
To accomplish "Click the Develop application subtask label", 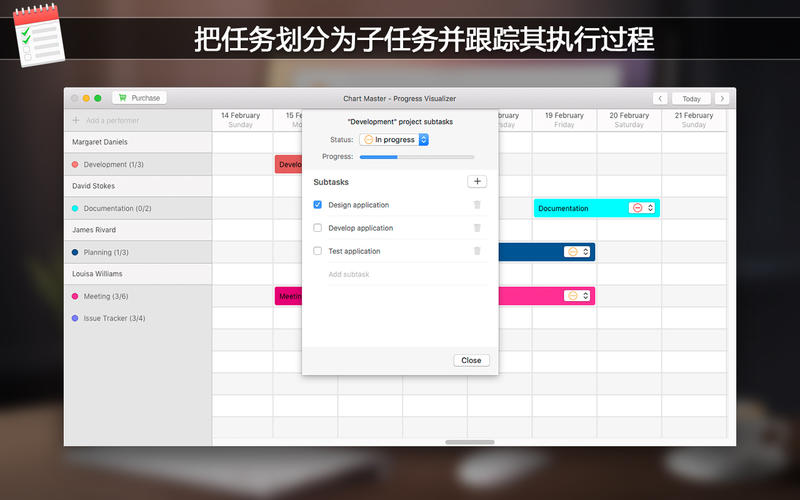I will tap(361, 228).
